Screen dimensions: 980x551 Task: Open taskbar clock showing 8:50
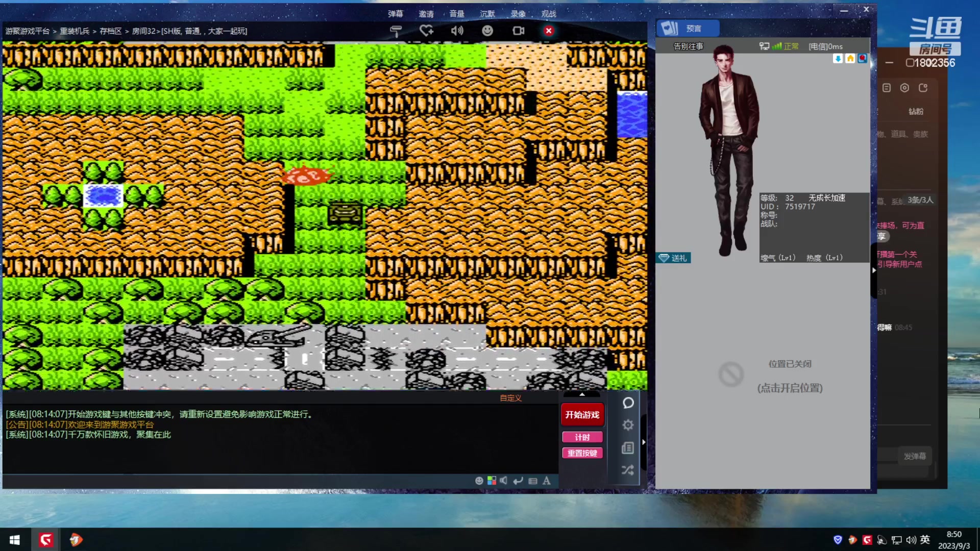954,540
